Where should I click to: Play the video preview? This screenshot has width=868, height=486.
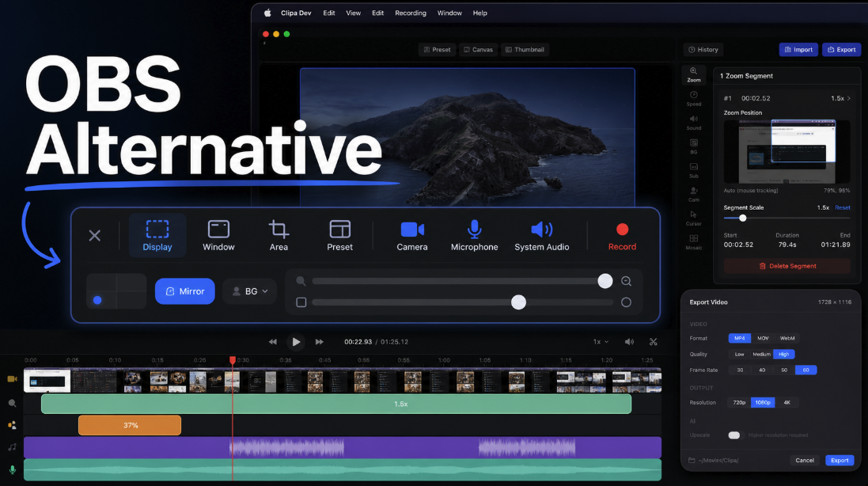tap(296, 342)
